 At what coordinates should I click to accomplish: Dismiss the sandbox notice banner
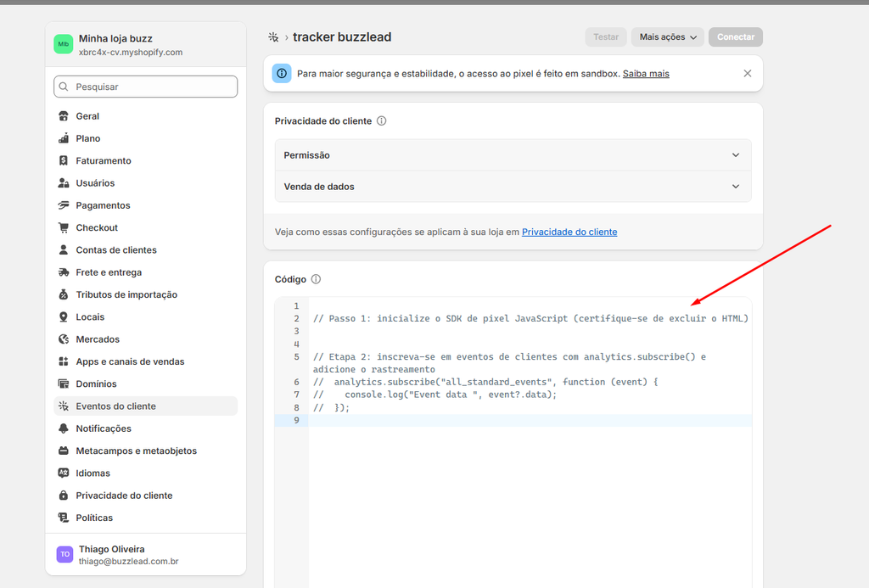[x=747, y=73]
